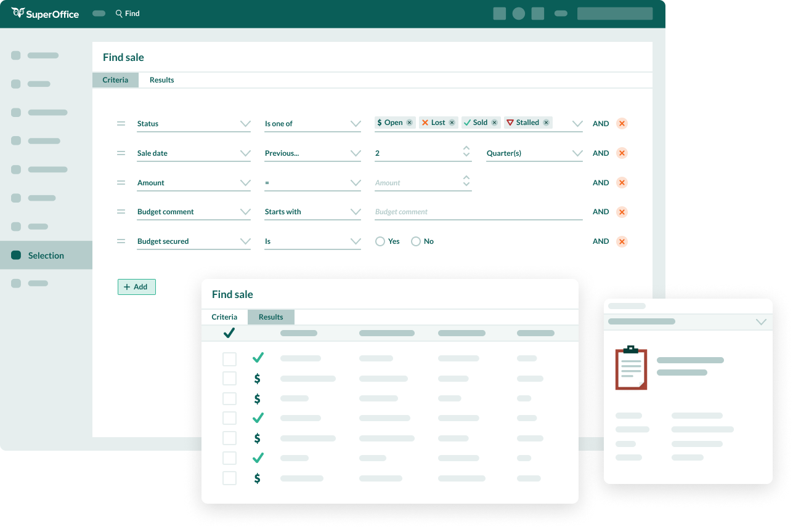The width and height of the screenshot is (801, 532).
Task: Remove the Lost status chip
Action: [x=452, y=123]
